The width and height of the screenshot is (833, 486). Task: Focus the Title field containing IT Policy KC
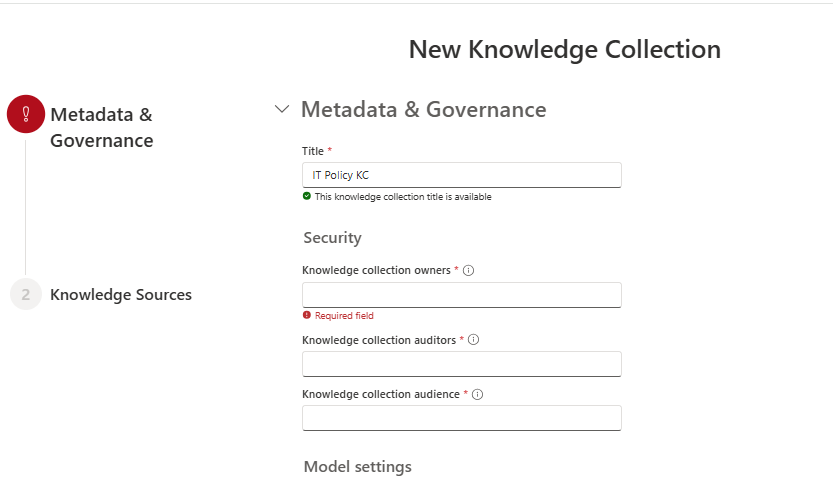point(462,175)
